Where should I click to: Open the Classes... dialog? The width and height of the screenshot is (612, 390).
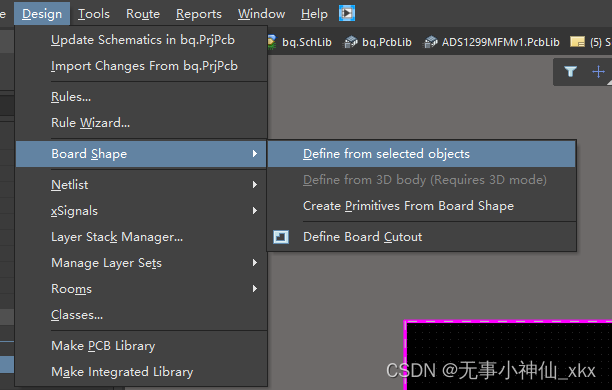pos(141,315)
